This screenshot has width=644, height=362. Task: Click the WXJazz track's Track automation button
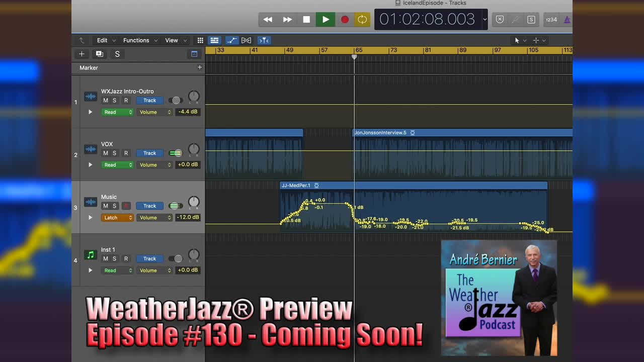[x=150, y=101]
